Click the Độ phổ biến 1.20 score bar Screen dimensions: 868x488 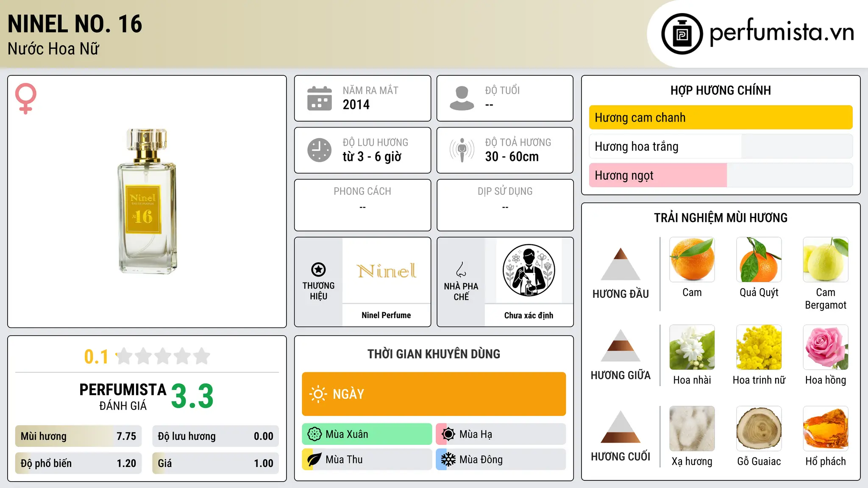[78, 463]
